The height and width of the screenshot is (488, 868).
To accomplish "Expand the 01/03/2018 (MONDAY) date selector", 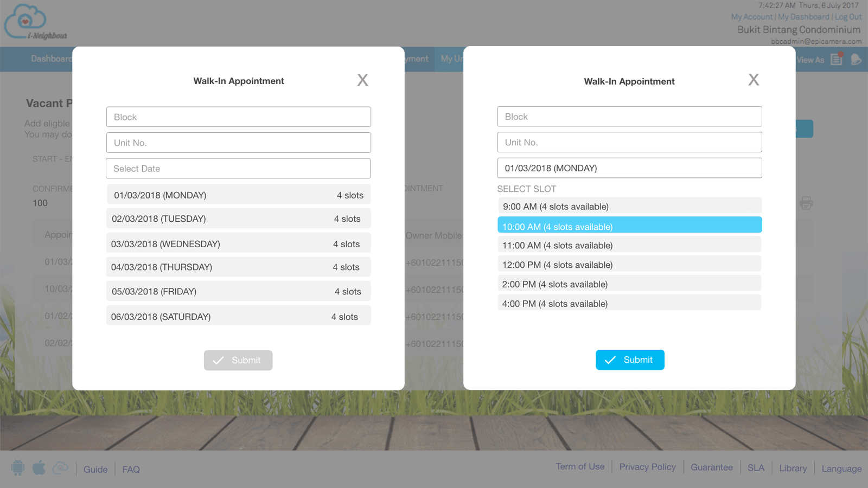I will [x=629, y=168].
